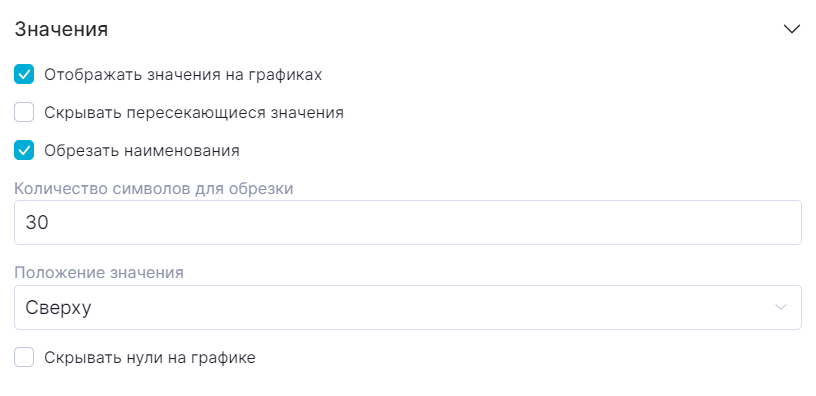Tick the Скрывать нули на графике checkbox
This screenshot has width=816, height=396.
(24, 357)
